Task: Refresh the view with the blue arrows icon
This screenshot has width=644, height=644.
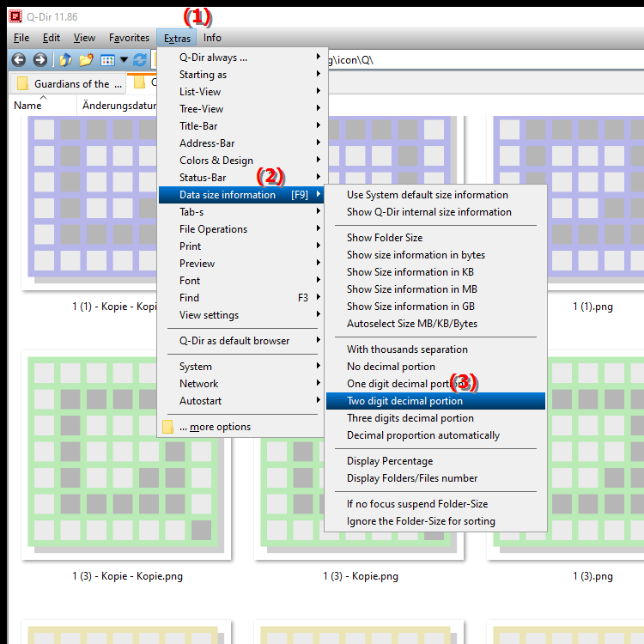Action: pyautogui.click(x=140, y=60)
